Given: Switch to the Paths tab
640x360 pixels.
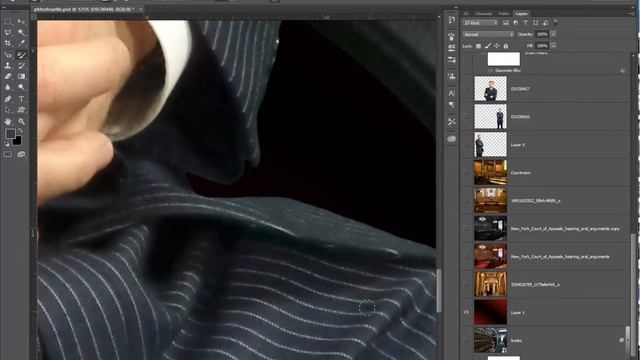Looking at the screenshot, I should (x=504, y=13).
